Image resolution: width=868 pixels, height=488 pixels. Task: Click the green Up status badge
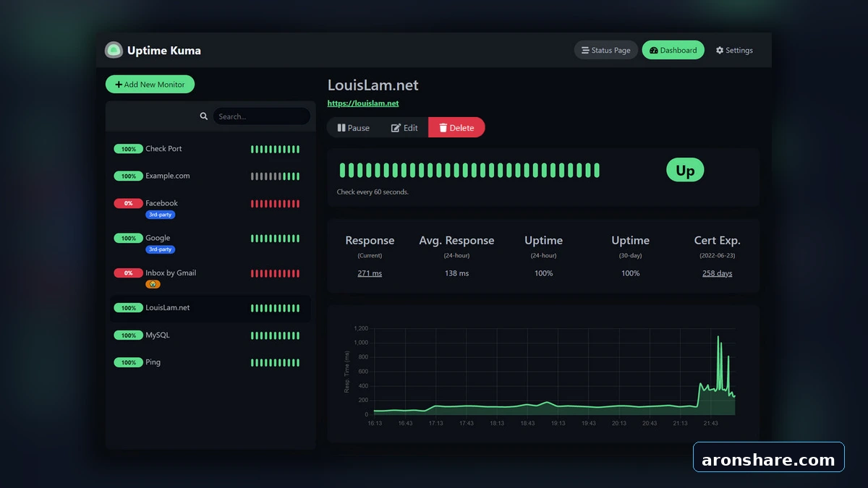coord(685,171)
